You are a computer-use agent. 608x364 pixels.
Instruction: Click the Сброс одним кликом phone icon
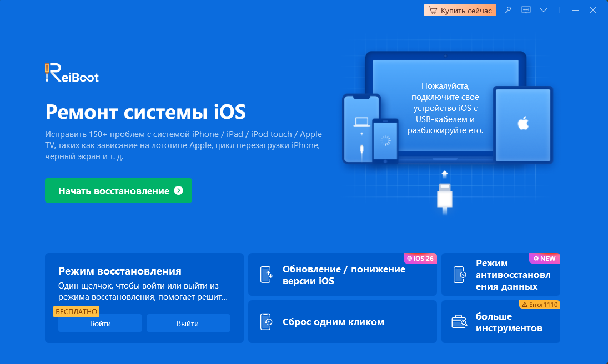pyautogui.click(x=266, y=321)
